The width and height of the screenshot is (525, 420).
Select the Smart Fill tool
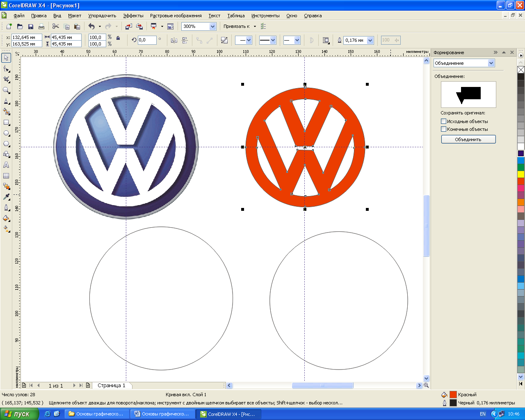pos(6,111)
